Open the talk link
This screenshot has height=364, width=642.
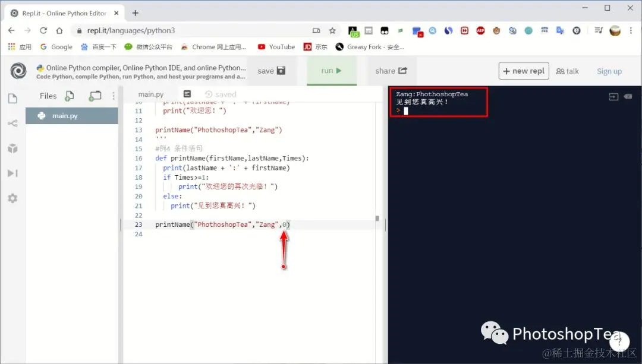coord(568,71)
